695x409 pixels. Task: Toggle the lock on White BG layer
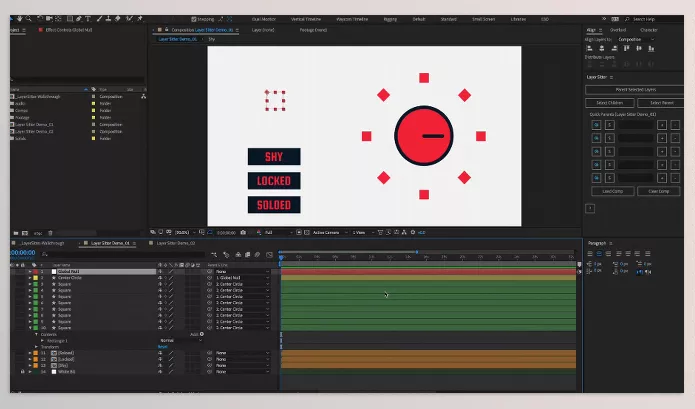click(23, 372)
